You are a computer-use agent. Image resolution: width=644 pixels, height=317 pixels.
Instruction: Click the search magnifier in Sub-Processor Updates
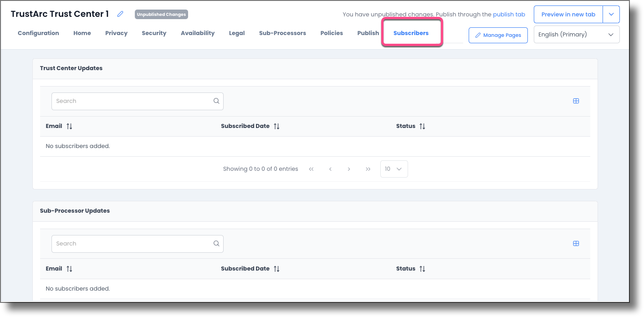click(x=216, y=243)
